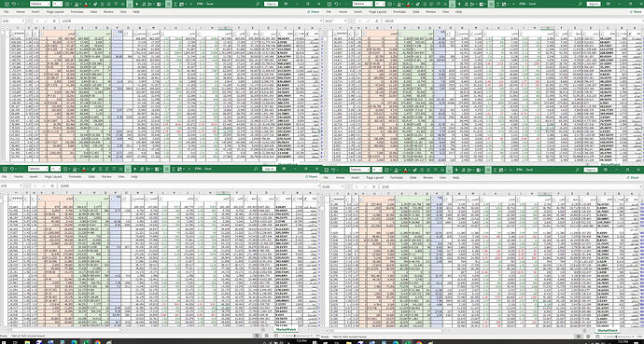Click Format Painter in bottom-left Excel window

point(93,169)
